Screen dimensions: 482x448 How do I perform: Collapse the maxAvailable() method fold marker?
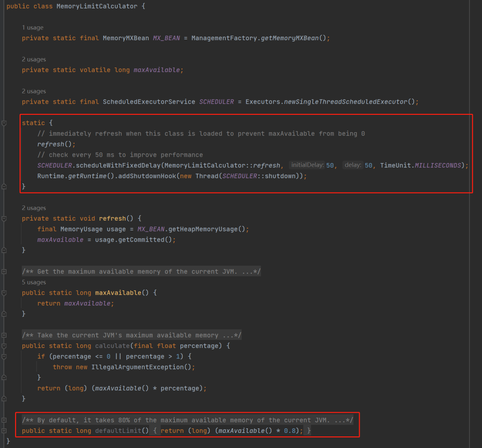[x=4, y=293]
